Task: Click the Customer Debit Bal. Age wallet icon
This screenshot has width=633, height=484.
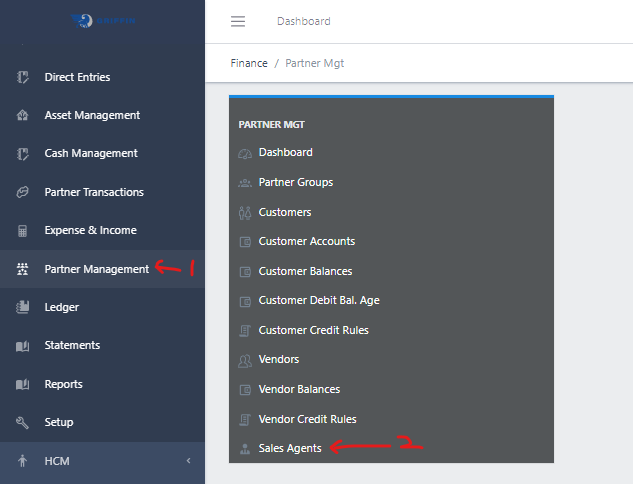Action: pos(245,301)
